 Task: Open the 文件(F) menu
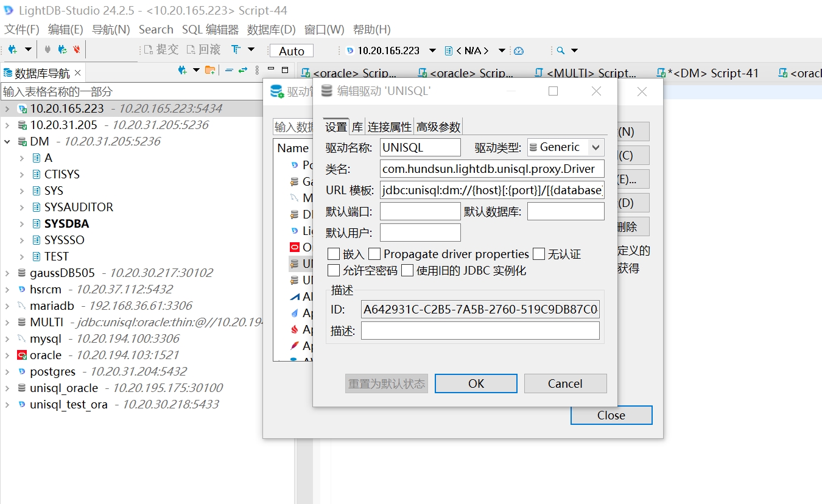[x=22, y=29]
